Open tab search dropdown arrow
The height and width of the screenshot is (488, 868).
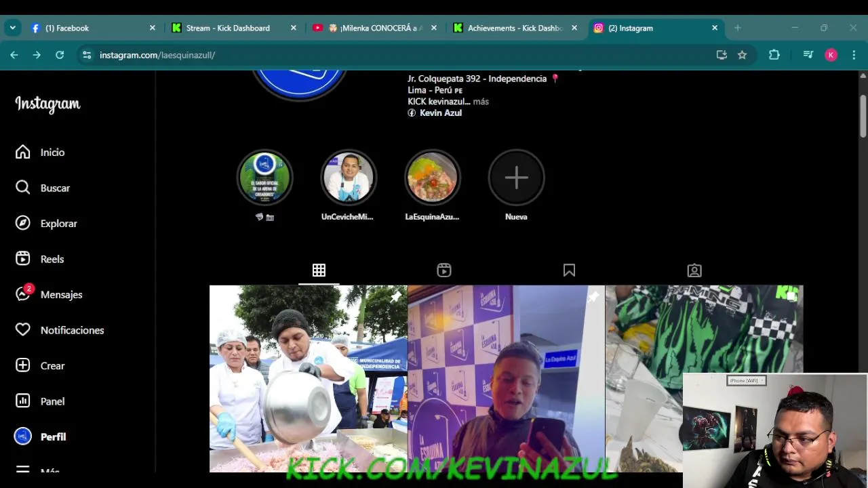coord(12,28)
